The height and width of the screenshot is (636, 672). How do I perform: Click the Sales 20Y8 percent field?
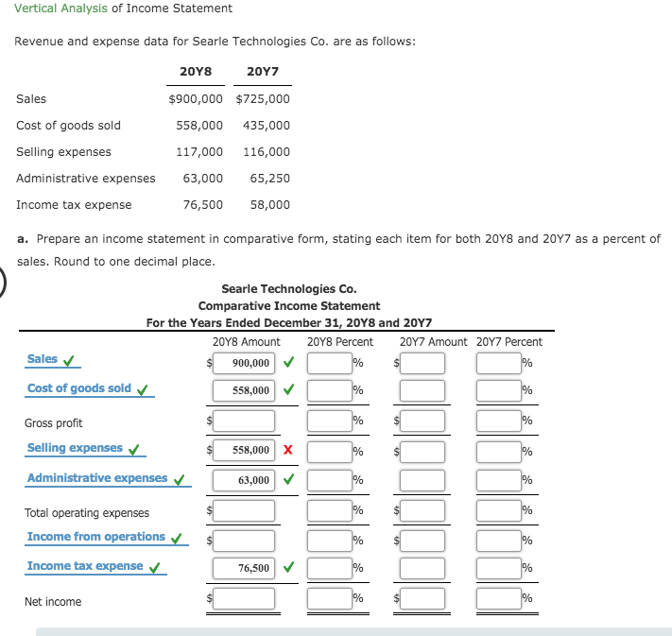pos(330,363)
